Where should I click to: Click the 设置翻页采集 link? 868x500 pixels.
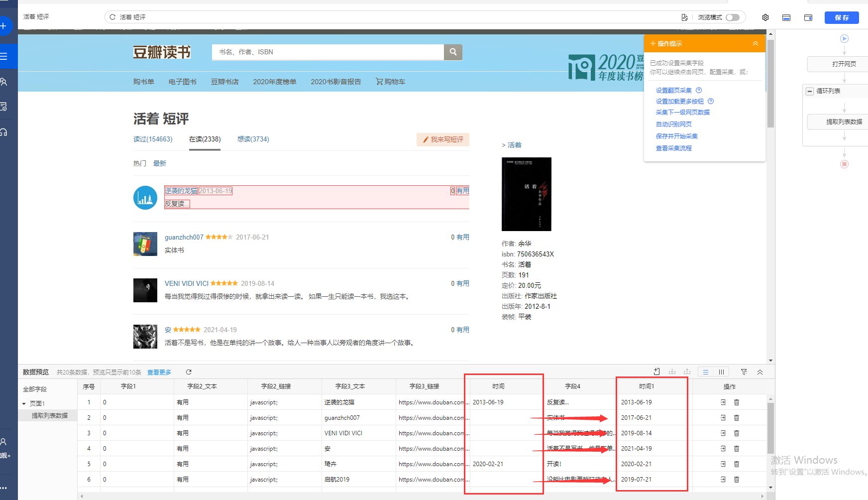(674, 90)
